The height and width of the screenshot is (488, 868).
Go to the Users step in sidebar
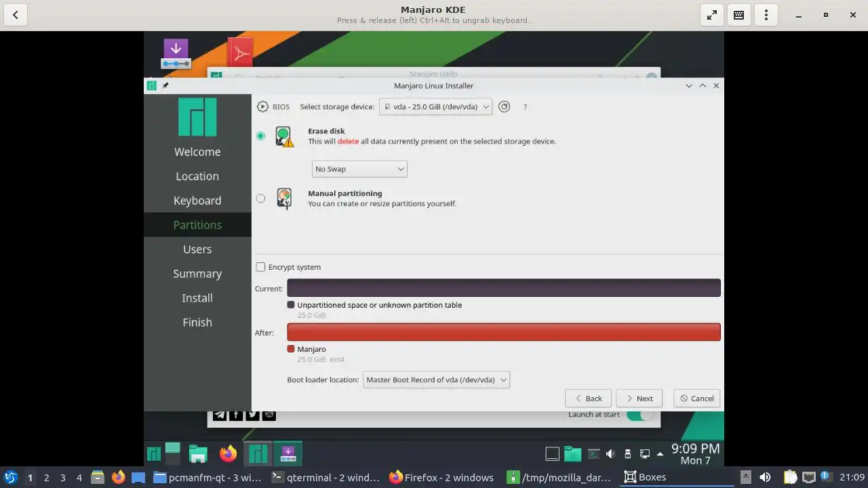(x=197, y=249)
